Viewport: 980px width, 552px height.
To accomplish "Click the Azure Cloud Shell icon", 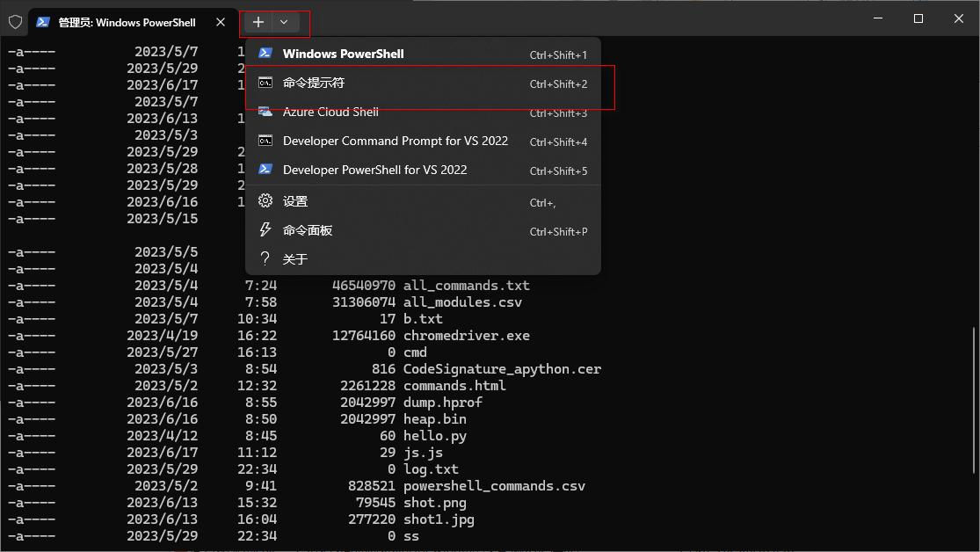I will coord(265,112).
